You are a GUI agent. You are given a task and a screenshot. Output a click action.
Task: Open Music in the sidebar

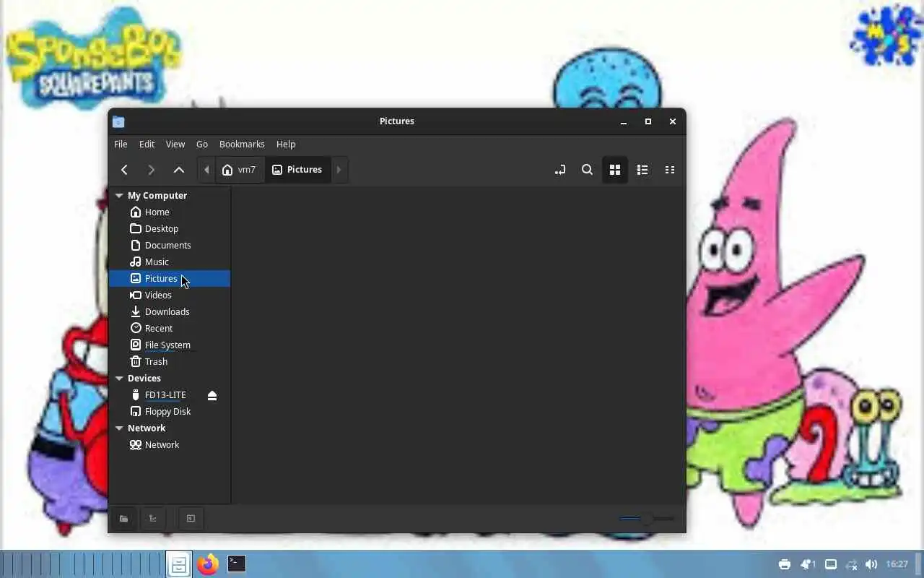click(170, 262)
